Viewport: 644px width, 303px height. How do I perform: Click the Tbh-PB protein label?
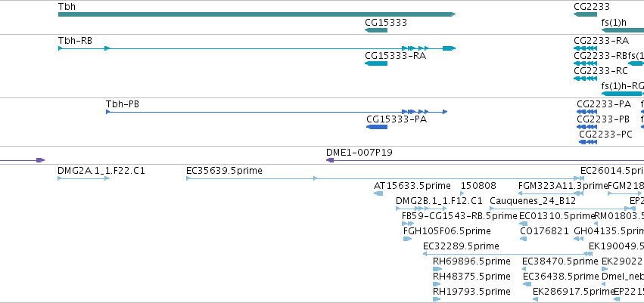coord(123,104)
